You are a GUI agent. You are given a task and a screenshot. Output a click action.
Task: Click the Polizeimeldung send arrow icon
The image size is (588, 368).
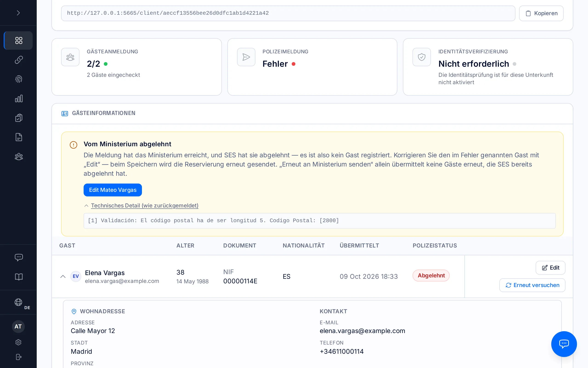246,57
